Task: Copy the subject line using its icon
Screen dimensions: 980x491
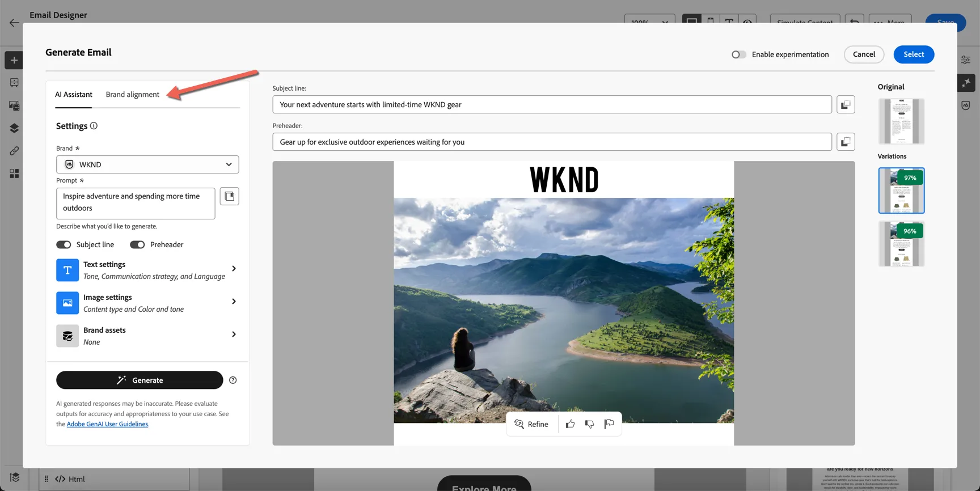Action: 846,104
